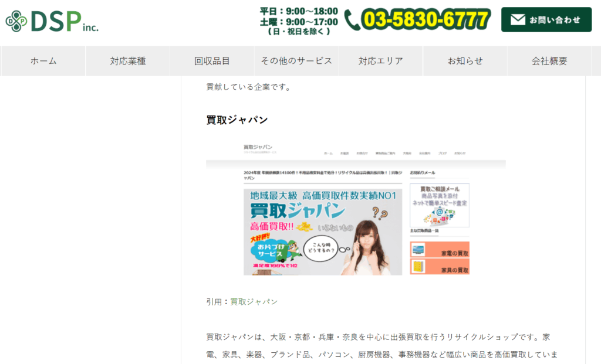Click the （日・祝日を除く） note
This screenshot has height=364, width=601.
point(299,32)
